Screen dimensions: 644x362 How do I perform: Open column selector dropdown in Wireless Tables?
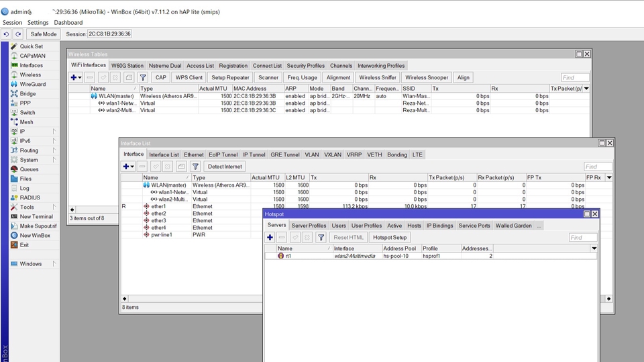tap(586, 89)
